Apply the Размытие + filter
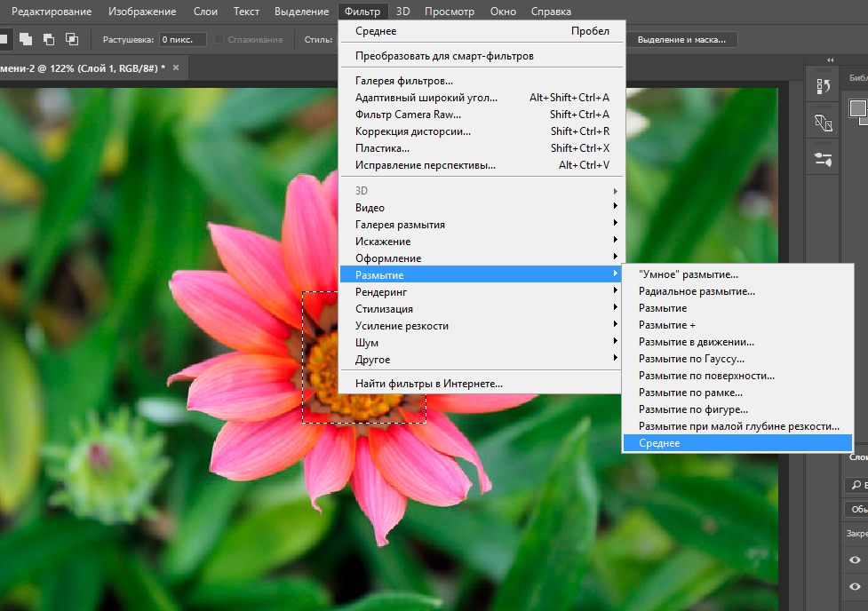 tap(737, 325)
